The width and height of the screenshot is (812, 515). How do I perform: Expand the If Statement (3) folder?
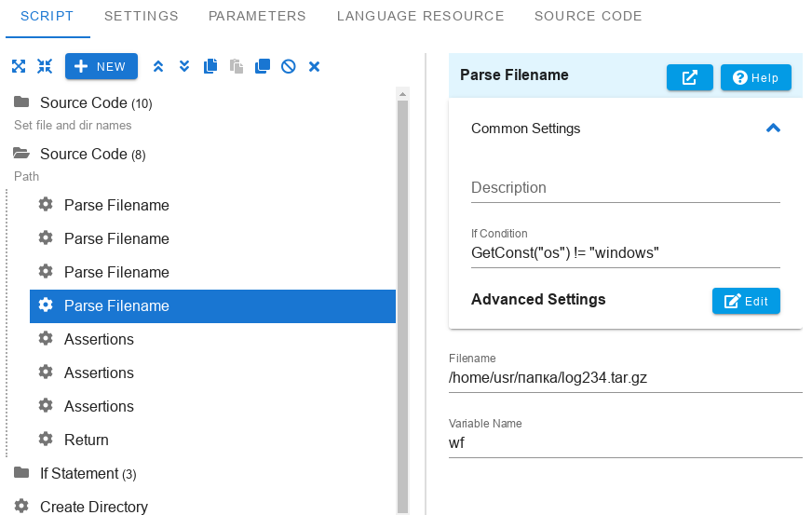(21, 472)
